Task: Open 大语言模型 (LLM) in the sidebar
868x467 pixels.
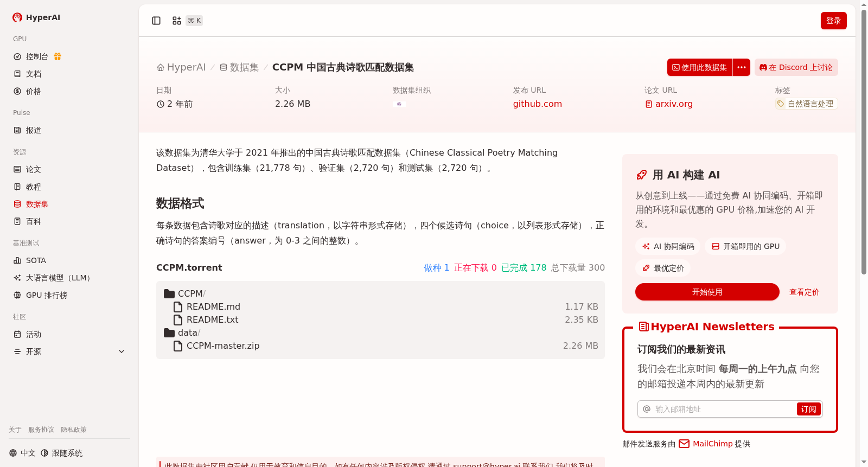Action: 58,278
